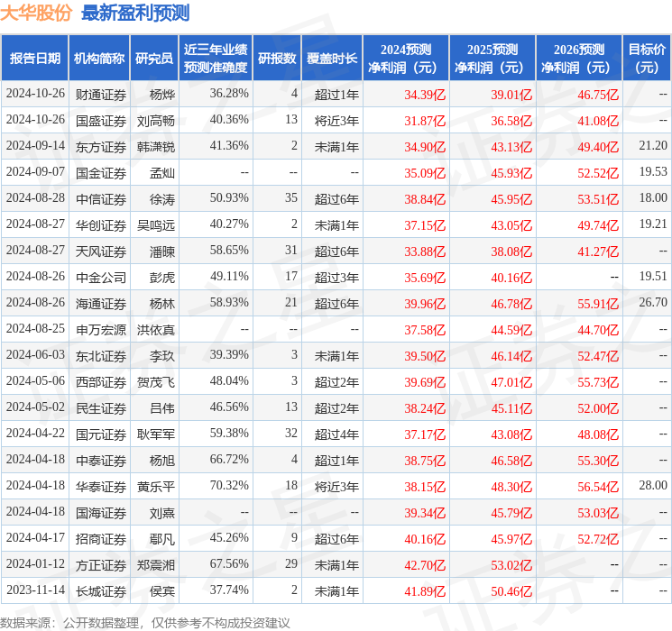Select the 国金证券 institution cell

[x=101, y=173]
